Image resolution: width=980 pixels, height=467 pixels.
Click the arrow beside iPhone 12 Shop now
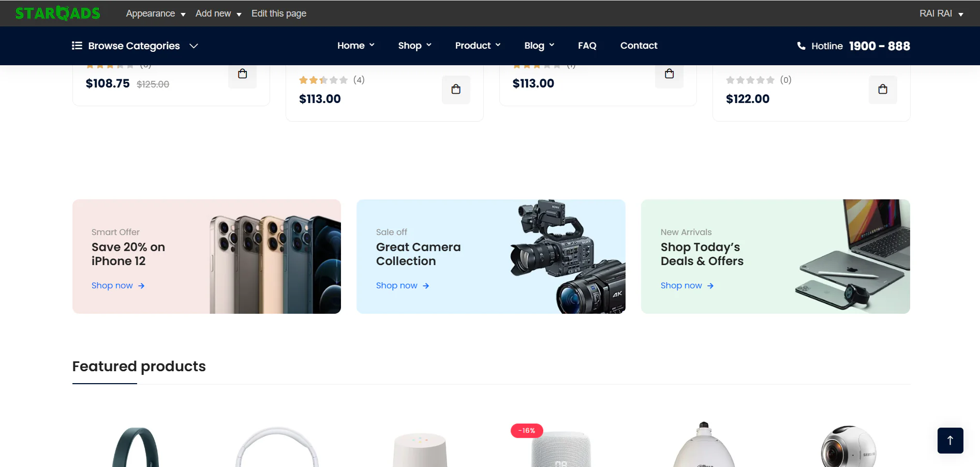(x=141, y=286)
